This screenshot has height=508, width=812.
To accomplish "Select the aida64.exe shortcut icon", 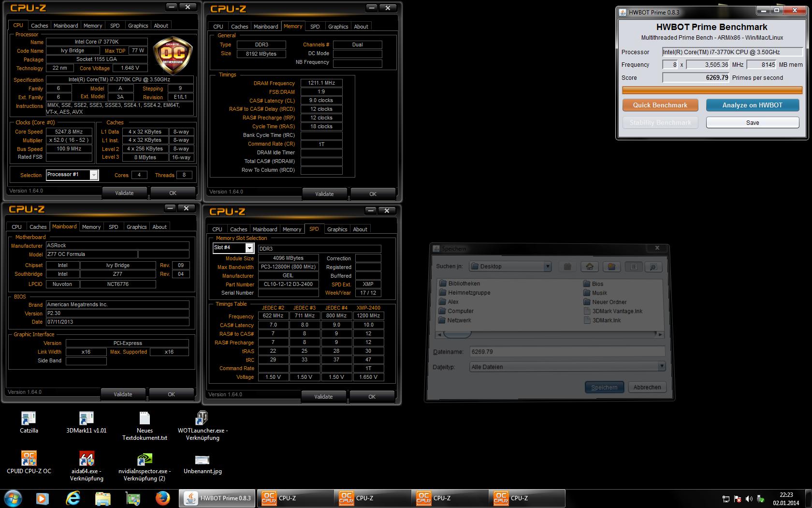I will [x=87, y=466].
